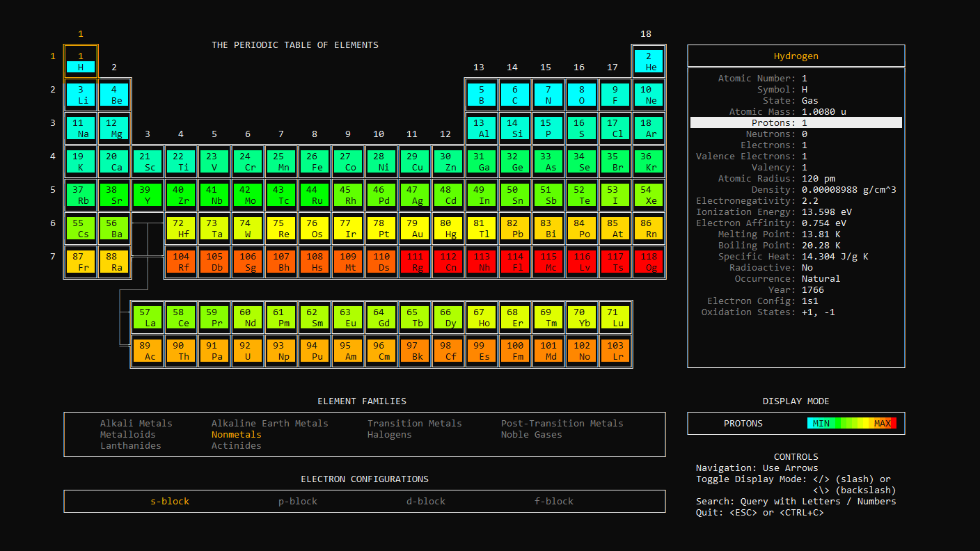Select the Neon element tile
Viewport: 980px width, 551px height.
coord(649,95)
